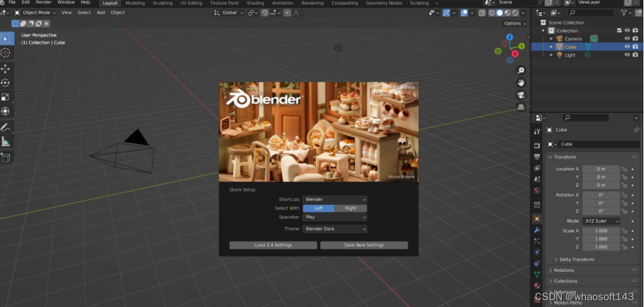644x307 pixels.
Task: Open the Scene properties tab
Action: pos(537,179)
